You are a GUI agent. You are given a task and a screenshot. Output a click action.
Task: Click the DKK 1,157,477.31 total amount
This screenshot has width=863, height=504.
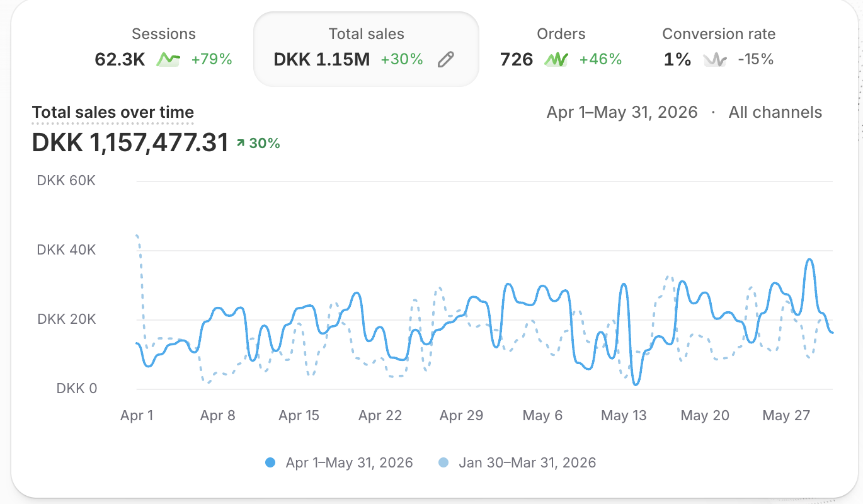click(x=130, y=143)
